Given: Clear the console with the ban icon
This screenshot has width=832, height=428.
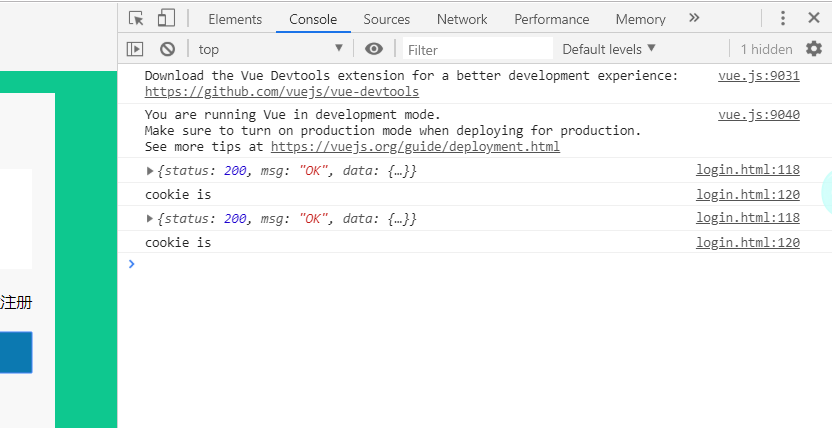Looking at the screenshot, I should coord(167,49).
